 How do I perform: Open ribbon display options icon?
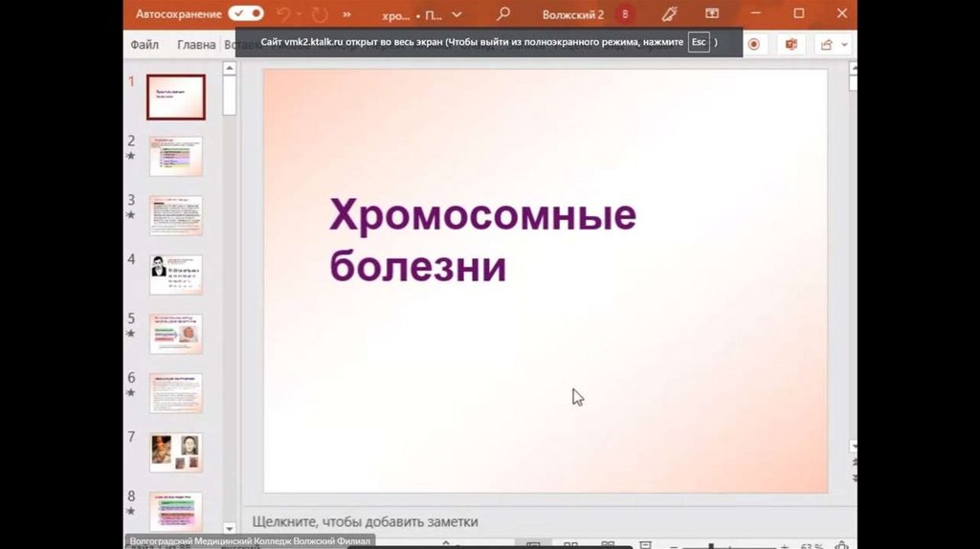click(x=711, y=14)
